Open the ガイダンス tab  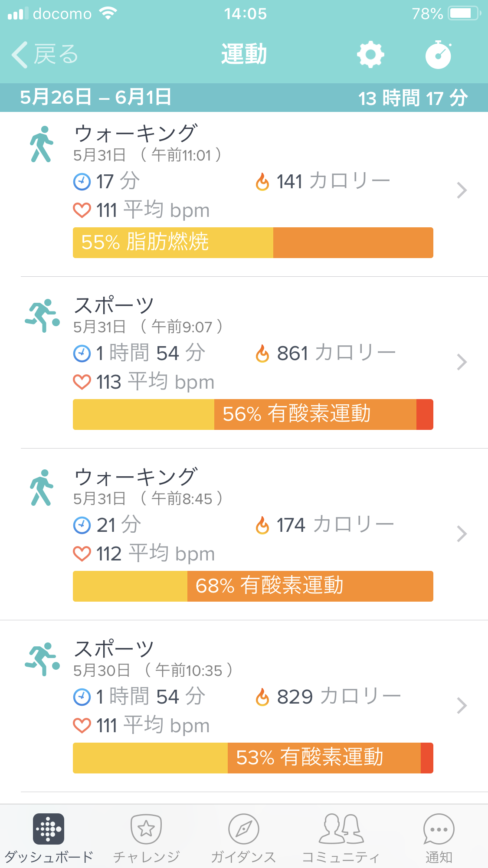point(243,837)
